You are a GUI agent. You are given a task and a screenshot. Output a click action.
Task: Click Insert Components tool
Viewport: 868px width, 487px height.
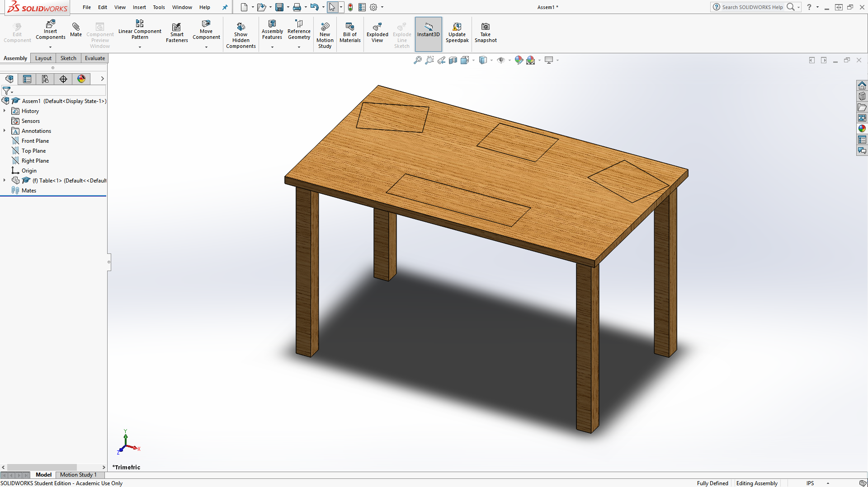pyautogui.click(x=50, y=30)
